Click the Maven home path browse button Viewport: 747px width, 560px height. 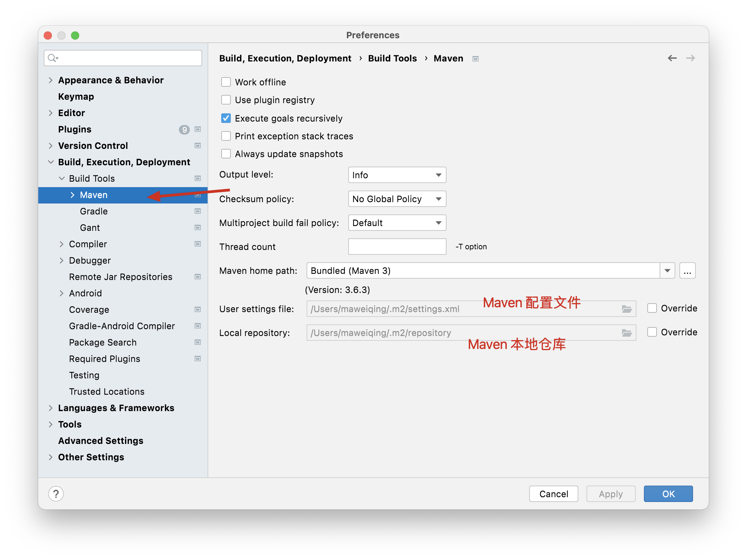[x=687, y=271]
